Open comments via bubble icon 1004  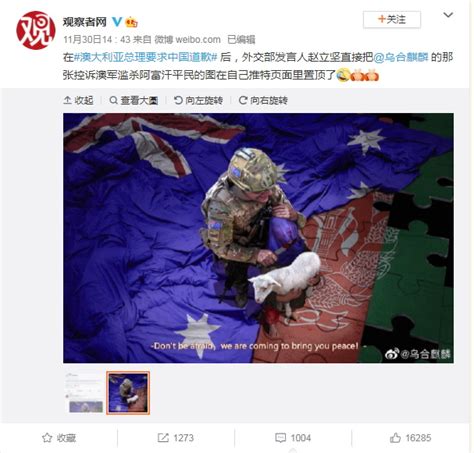point(293,438)
